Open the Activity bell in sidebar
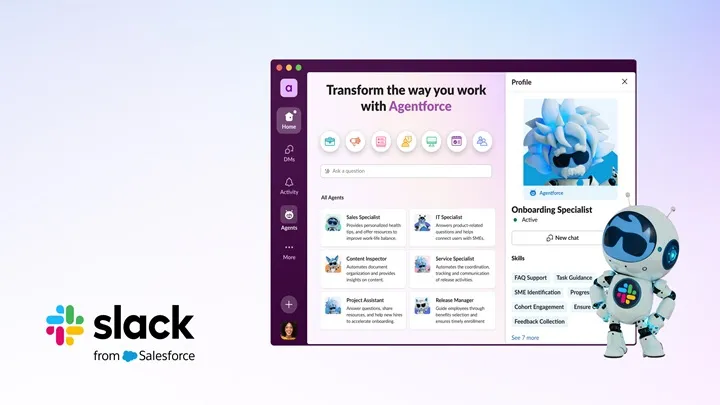The image size is (720, 405). click(x=289, y=185)
